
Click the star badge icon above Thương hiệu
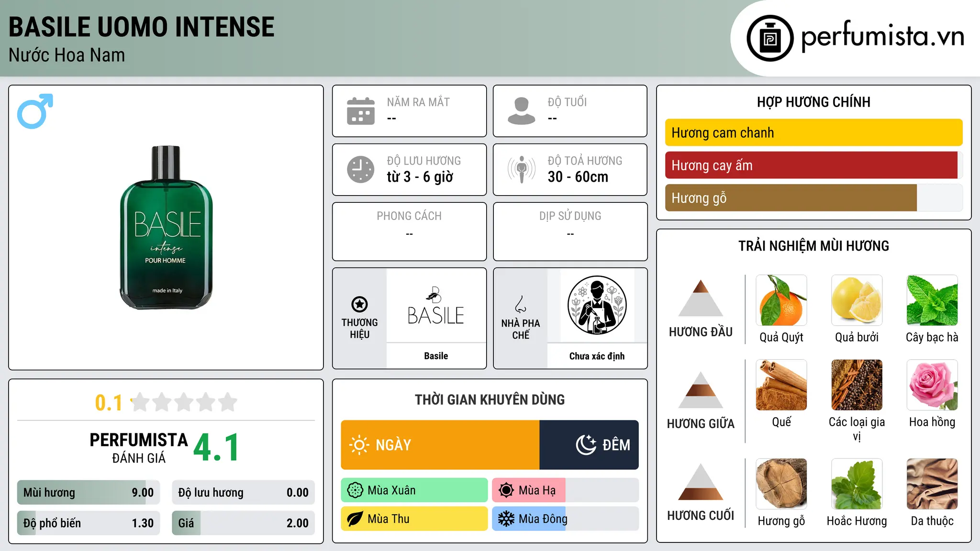click(x=359, y=304)
